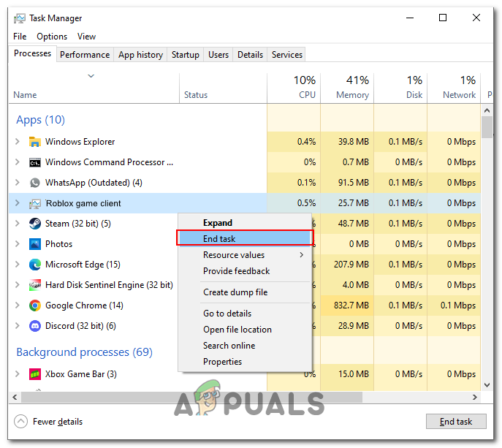
Task: Click Google Chrome's 832.7 MB memory cell
Action: (x=347, y=305)
